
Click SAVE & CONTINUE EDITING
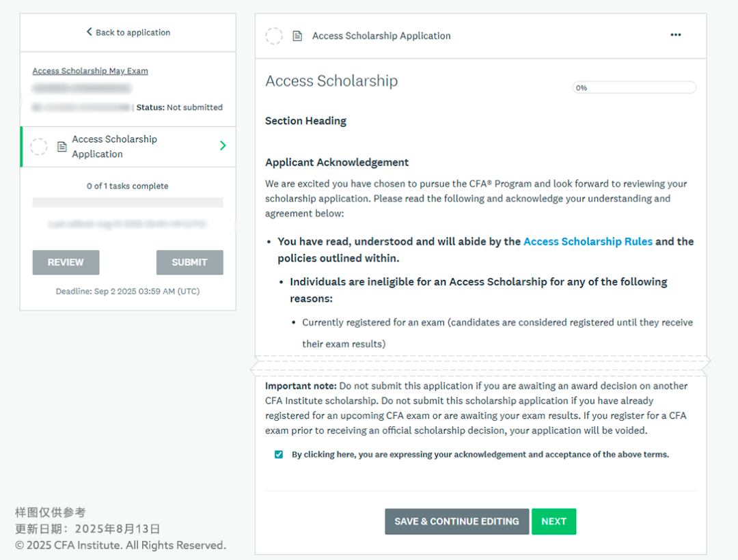tap(456, 521)
